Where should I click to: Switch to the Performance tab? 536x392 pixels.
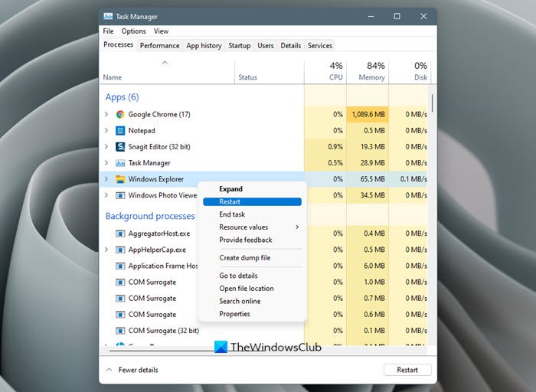[159, 45]
